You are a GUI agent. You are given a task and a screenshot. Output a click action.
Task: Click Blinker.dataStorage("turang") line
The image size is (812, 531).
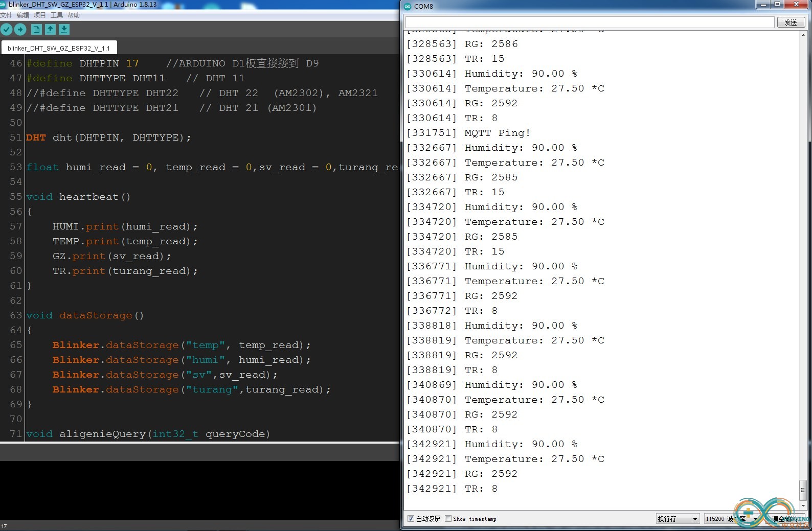click(x=191, y=389)
